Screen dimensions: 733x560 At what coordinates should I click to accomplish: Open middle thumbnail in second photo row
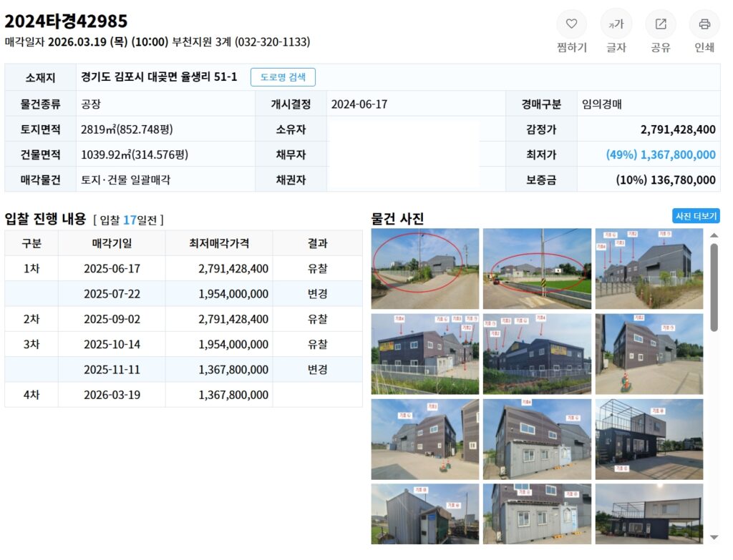point(537,353)
